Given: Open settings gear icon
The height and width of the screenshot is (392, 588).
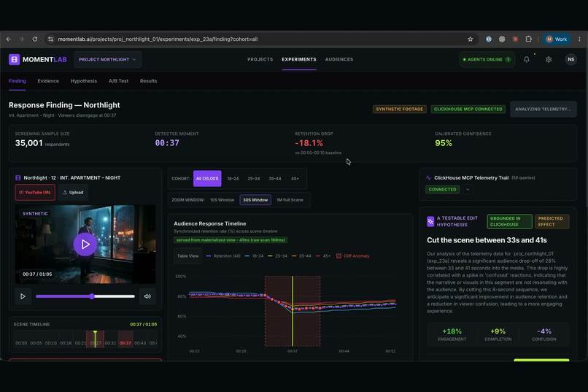Looking at the screenshot, I should tap(549, 59).
